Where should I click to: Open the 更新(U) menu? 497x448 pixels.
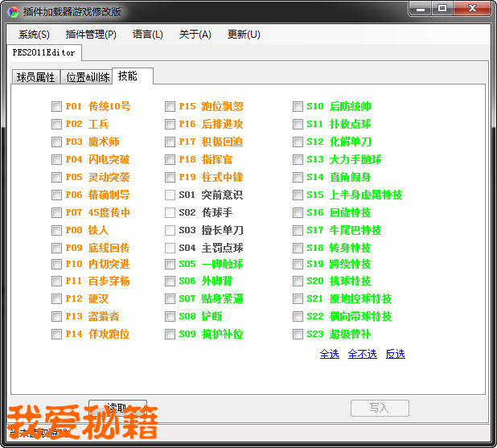tap(244, 35)
